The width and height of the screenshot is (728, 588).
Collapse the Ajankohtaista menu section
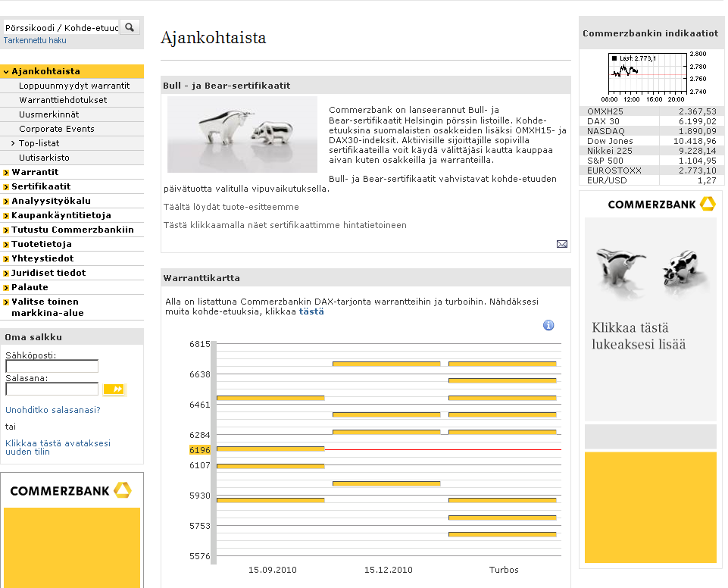[x=72, y=71]
